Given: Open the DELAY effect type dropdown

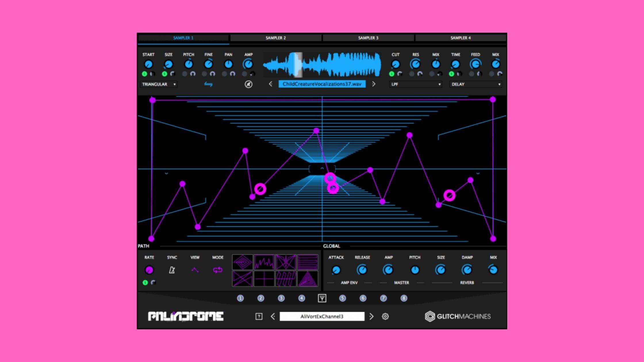Looking at the screenshot, I should (476, 84).
